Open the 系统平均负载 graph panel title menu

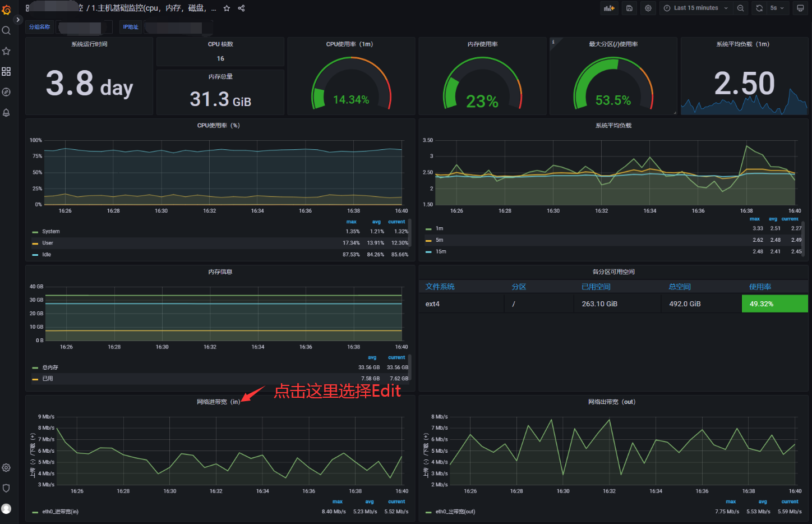[613, 126]
